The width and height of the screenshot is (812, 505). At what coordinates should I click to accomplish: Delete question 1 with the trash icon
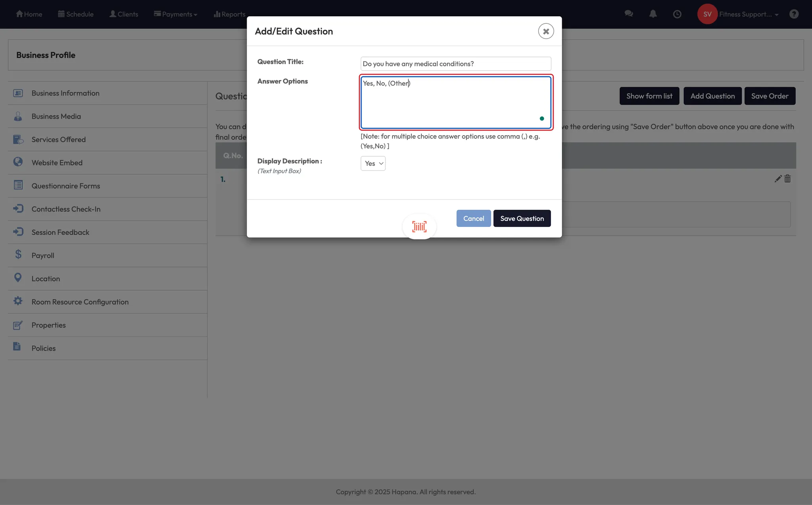coord(788,179)
